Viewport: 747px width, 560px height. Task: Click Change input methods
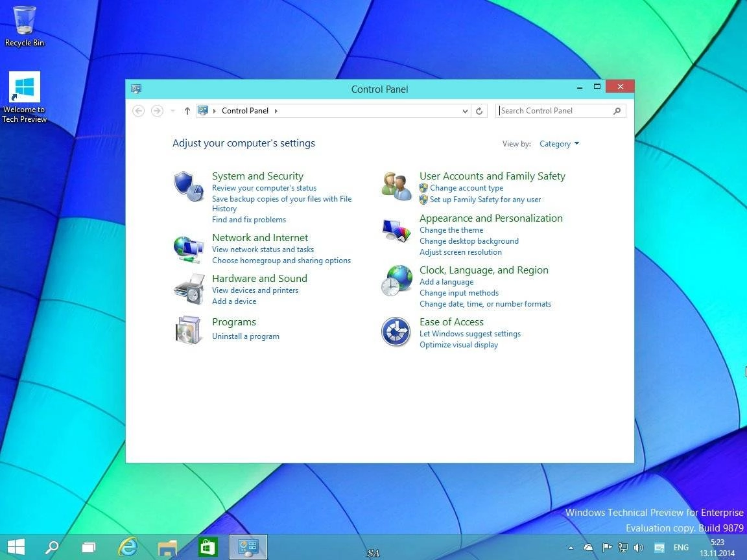pyautogui.click(x=459, y=293)
